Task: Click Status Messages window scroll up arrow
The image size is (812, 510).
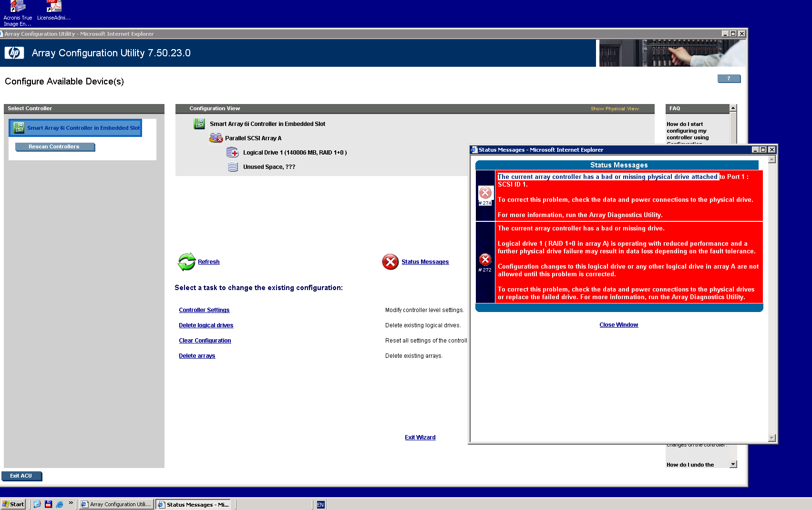Action: pyautogui.click(x=772, y=159)
